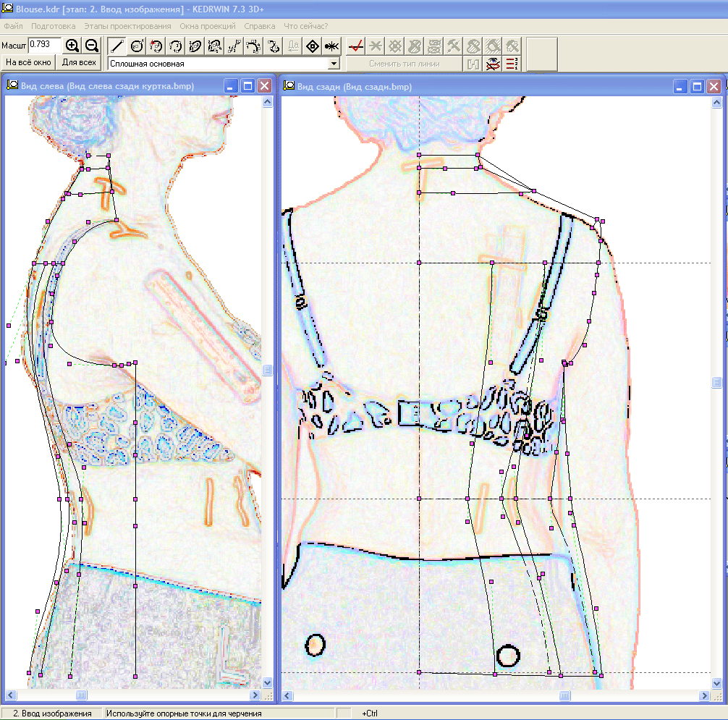
Task: Open the 'Окна проекций' menu
Action: tap(208, 26)
